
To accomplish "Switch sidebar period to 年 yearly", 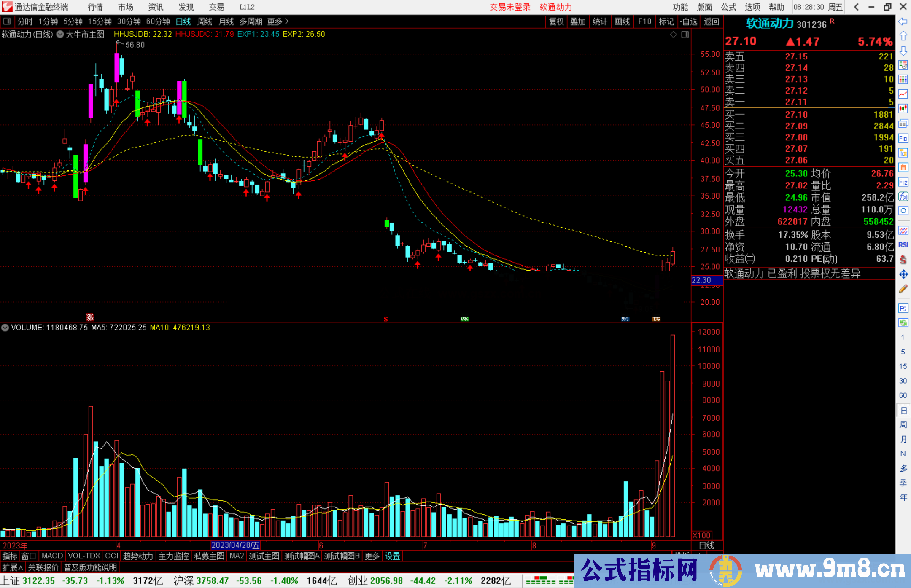I will (903, 498).
